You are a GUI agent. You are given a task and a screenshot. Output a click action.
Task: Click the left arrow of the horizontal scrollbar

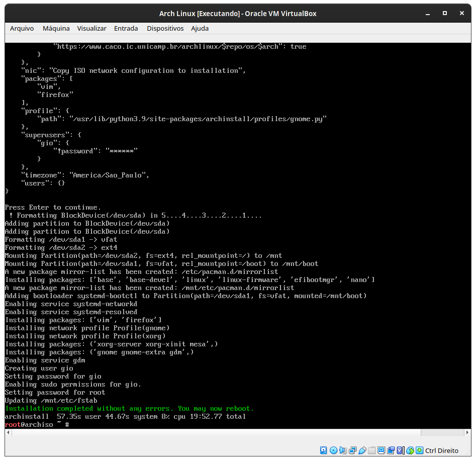click(x=7, y=432)
